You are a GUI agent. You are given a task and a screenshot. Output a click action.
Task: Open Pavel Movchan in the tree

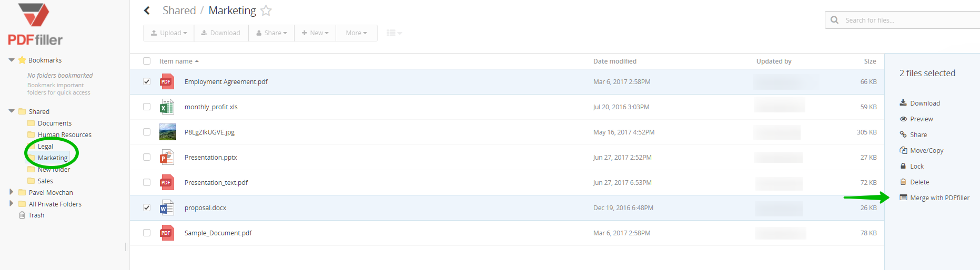(x=51, y=192)
